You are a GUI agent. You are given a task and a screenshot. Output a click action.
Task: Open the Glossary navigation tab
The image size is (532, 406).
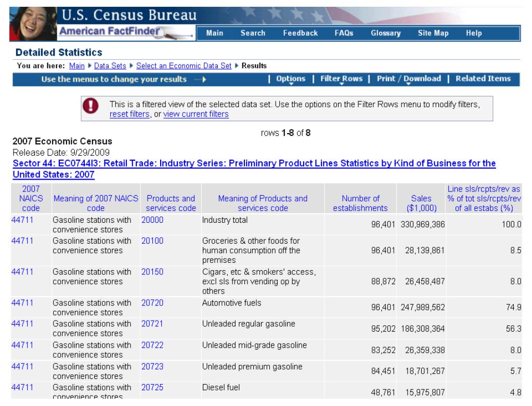click(385, 33)
